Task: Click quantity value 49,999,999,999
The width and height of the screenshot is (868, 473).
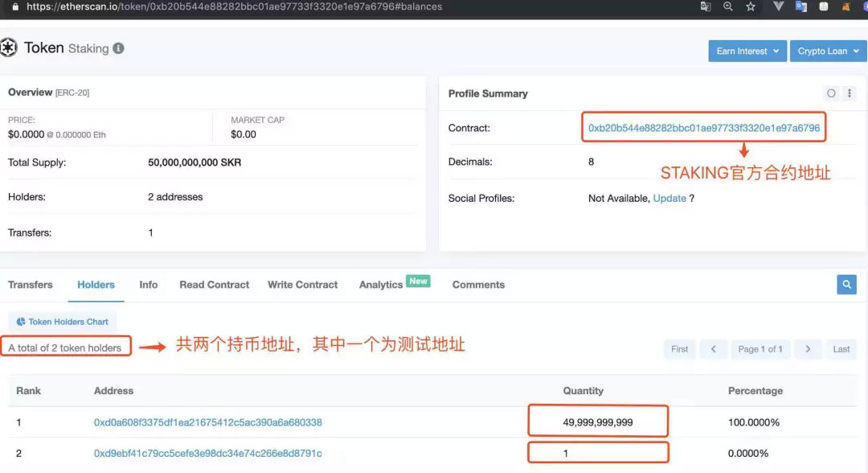Action: coord(598,422)
